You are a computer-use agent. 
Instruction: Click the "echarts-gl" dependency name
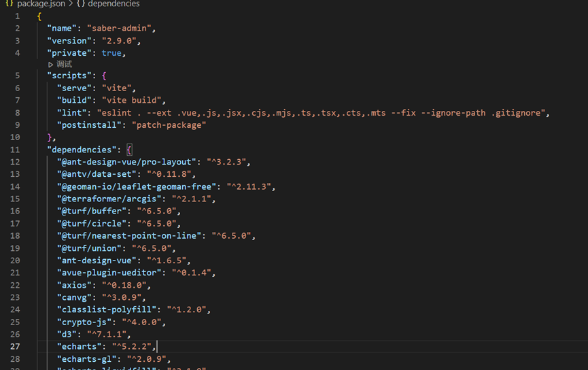pyautogui.click(x=86, y=358)
